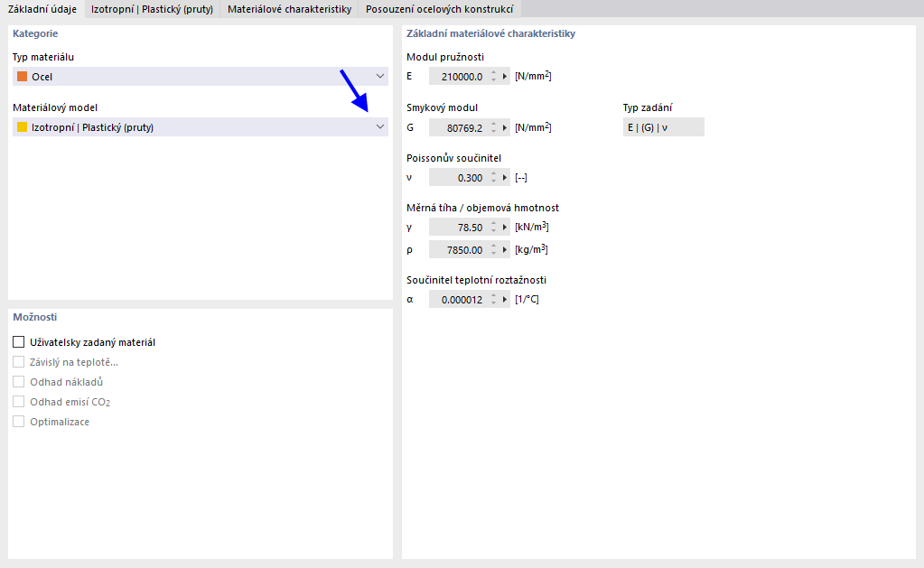Click the [kg/m3] unit label
The height and width of the screenshot is (568, 924).
point(531,250)
